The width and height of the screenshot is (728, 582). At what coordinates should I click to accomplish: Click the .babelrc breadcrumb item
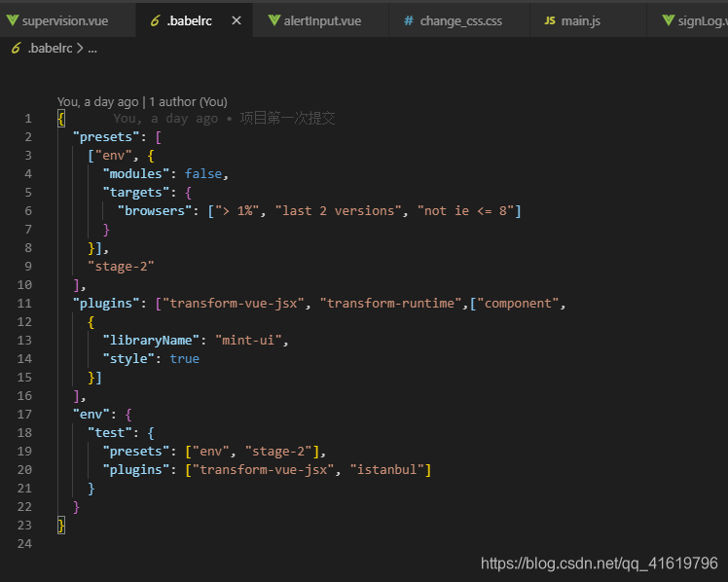(51, 49)
